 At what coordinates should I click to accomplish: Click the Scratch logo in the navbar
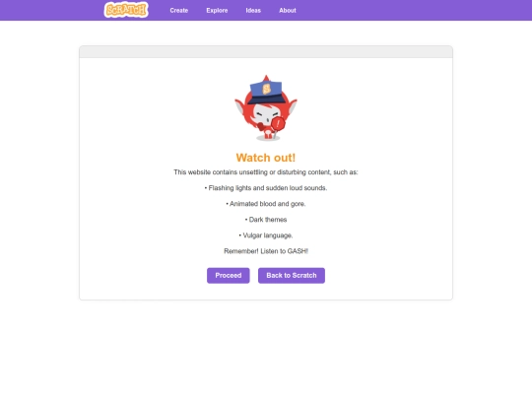click(126, 10)
